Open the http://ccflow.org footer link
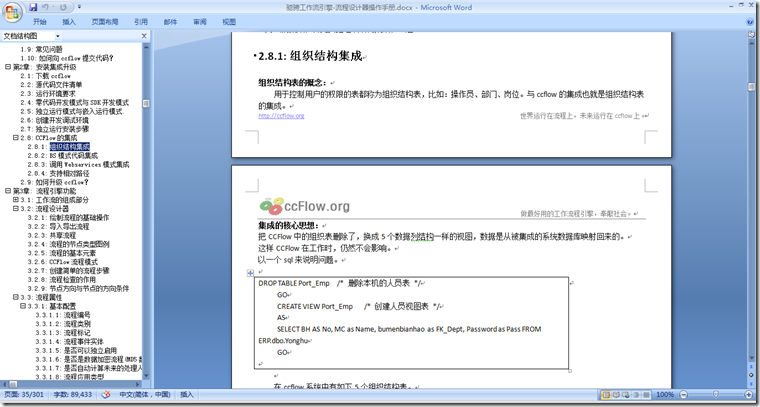 (x=281, y=116)
